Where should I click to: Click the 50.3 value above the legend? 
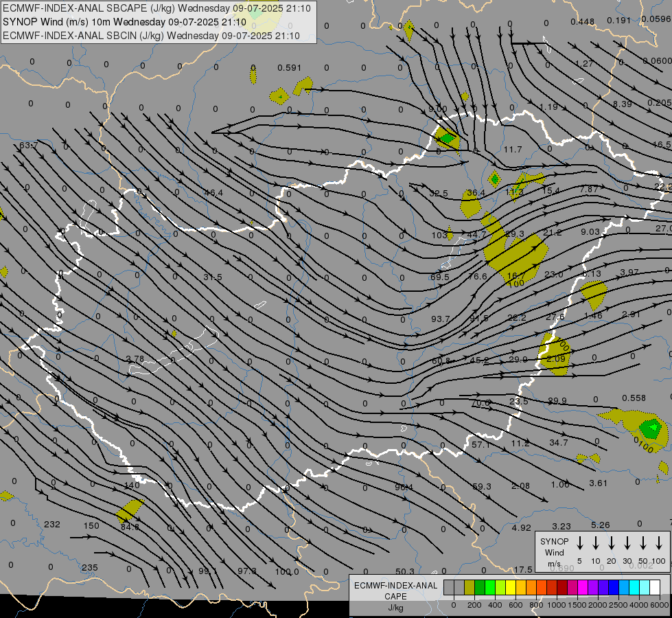click(x=405, y=571)
